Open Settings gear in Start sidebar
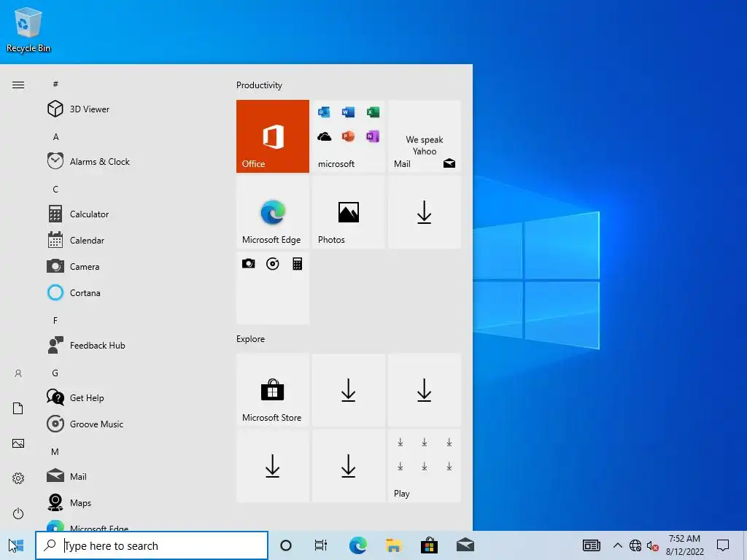747x560 pixels. pyautogui.click(x=18, y=478)
